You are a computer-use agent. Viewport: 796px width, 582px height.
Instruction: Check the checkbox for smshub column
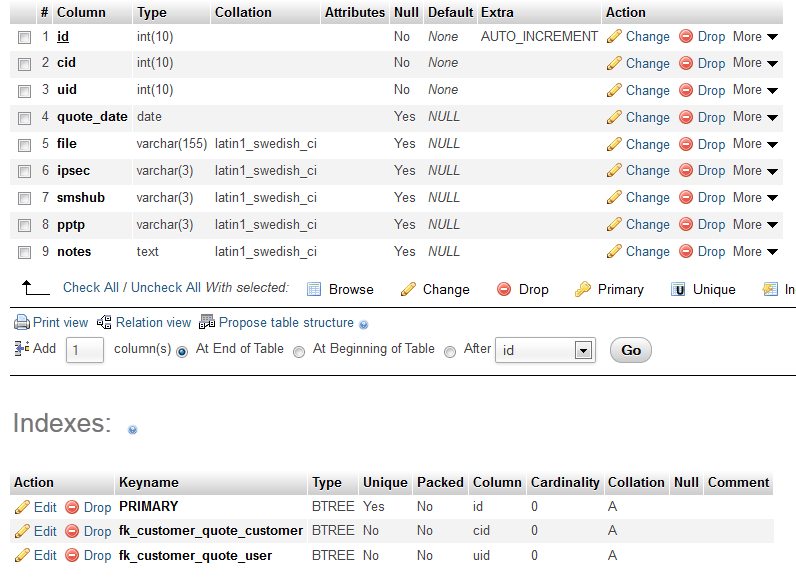[24, 199]
